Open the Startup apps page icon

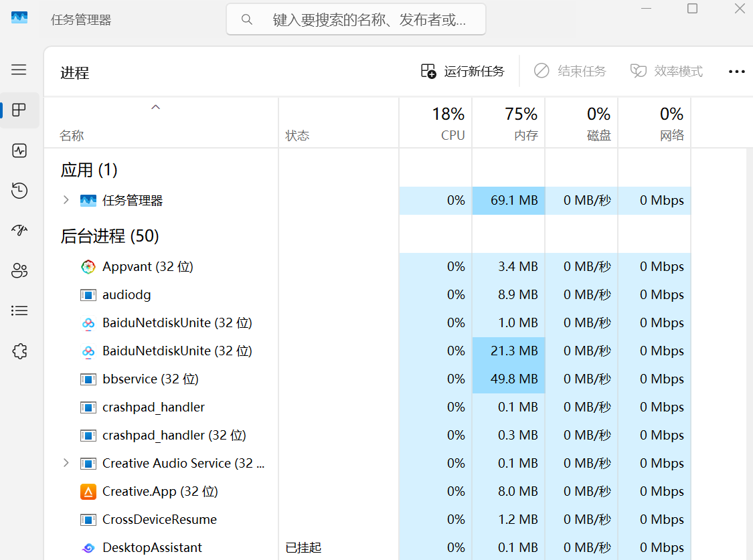[19, 230]
